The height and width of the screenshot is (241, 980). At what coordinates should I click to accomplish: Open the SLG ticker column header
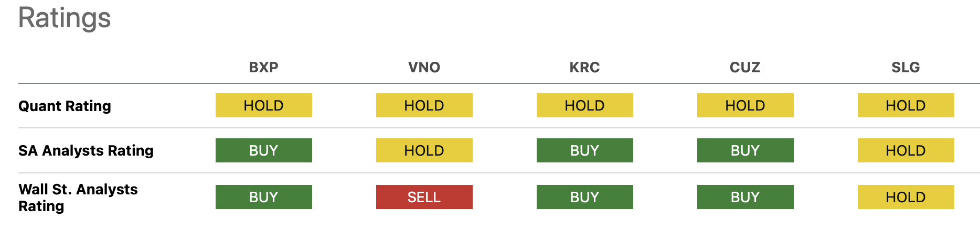click(x=906, y=68)
